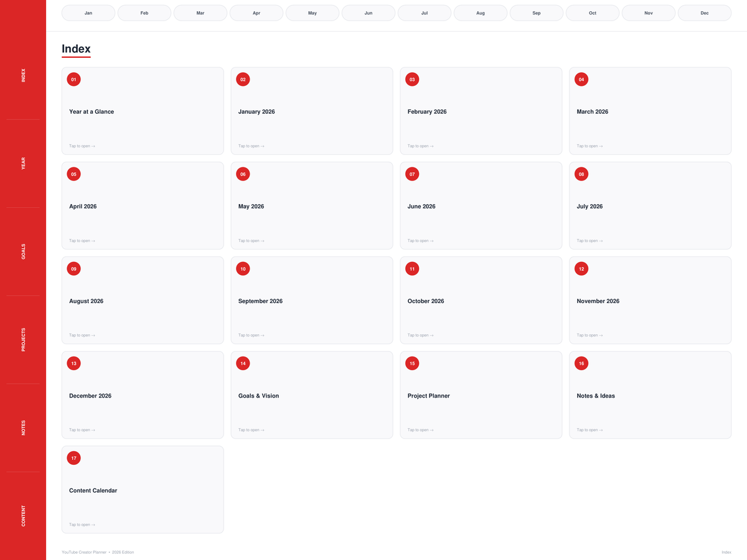Tap the red 06 badge
The height and width of the screenshot is (560, 747).
tap(243, 174)
